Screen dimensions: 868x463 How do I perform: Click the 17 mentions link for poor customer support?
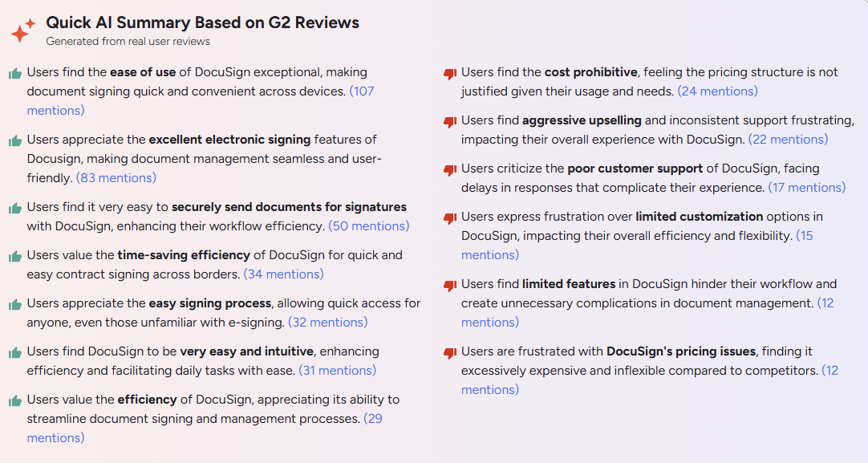click(x=807, y=187)
